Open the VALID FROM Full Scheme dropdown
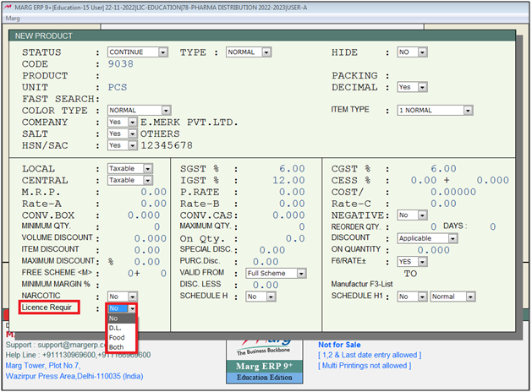Screen dimensions: 532x392 pyautogui.click(x=276, y=274)
